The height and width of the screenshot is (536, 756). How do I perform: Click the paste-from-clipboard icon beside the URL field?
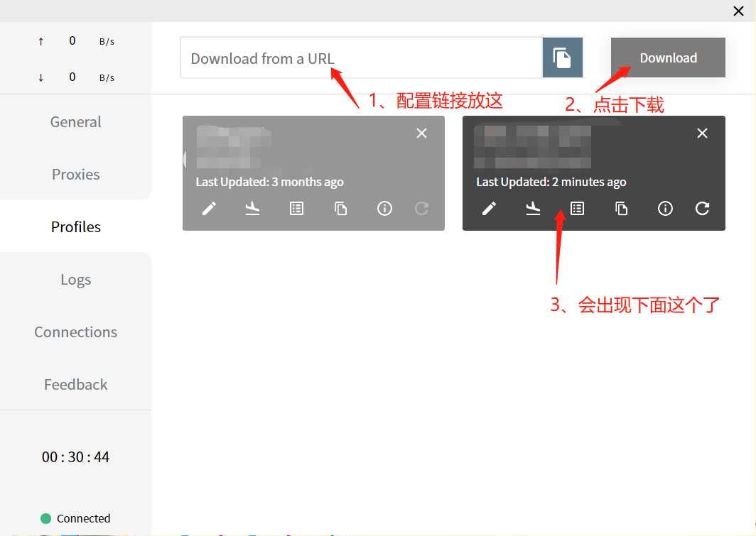pos(562,58)
